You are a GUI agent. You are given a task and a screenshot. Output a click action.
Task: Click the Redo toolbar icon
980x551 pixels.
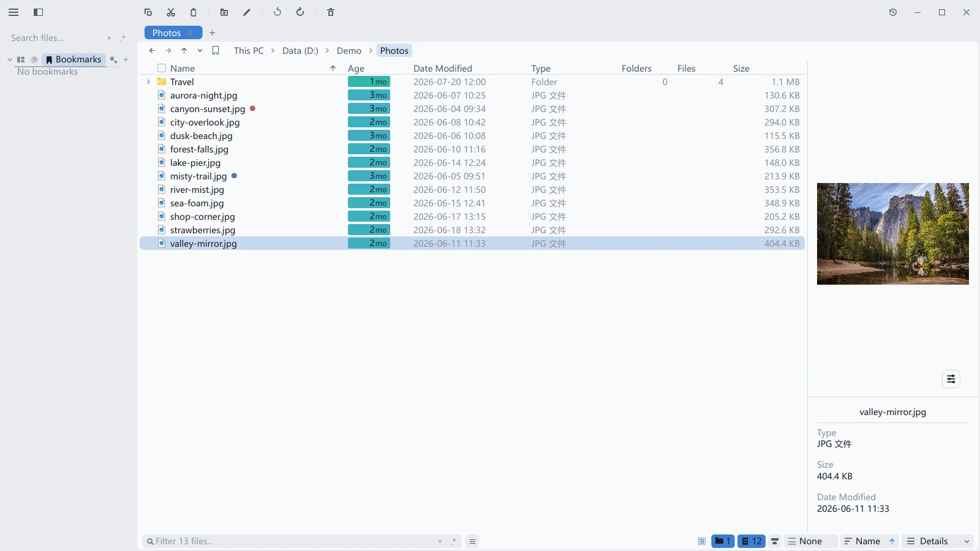click(300, 12)
